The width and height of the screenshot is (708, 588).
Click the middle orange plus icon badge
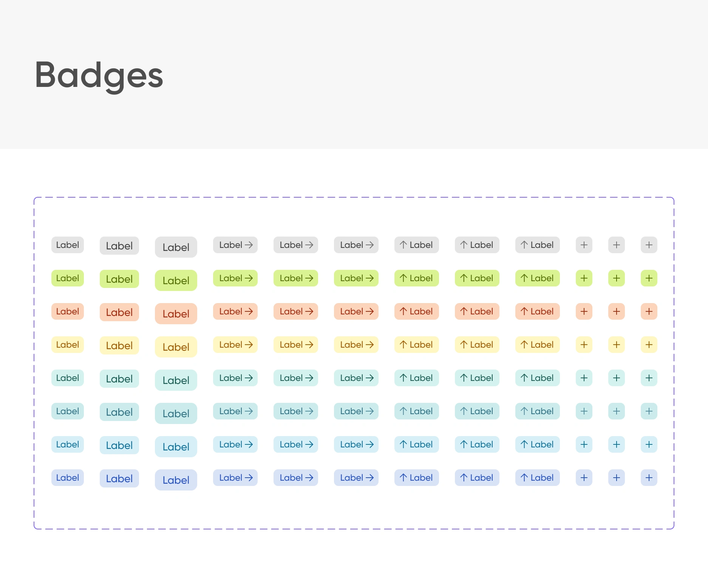[x=616, y=311]
